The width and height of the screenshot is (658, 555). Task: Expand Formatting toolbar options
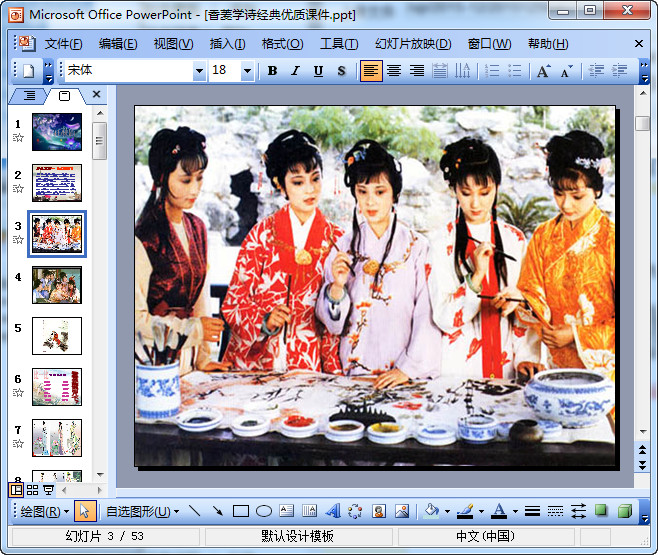click(x=644, y=71)
